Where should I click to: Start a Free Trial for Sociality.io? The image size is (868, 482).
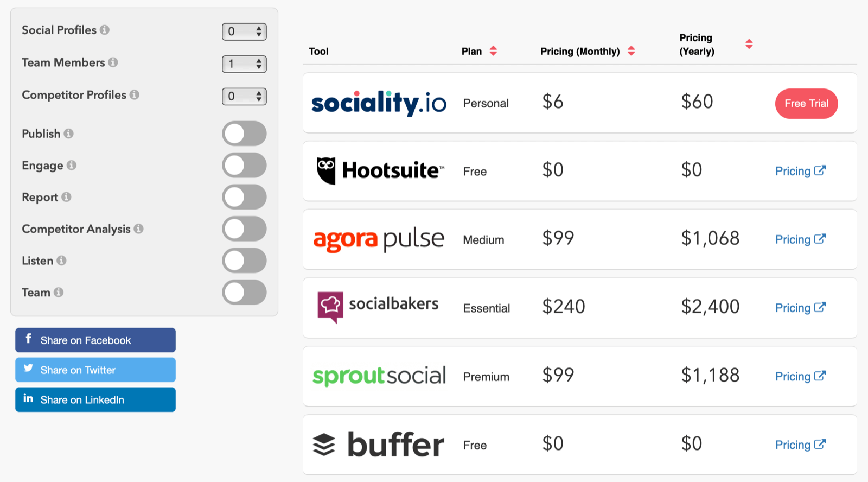tap(806, 103)
